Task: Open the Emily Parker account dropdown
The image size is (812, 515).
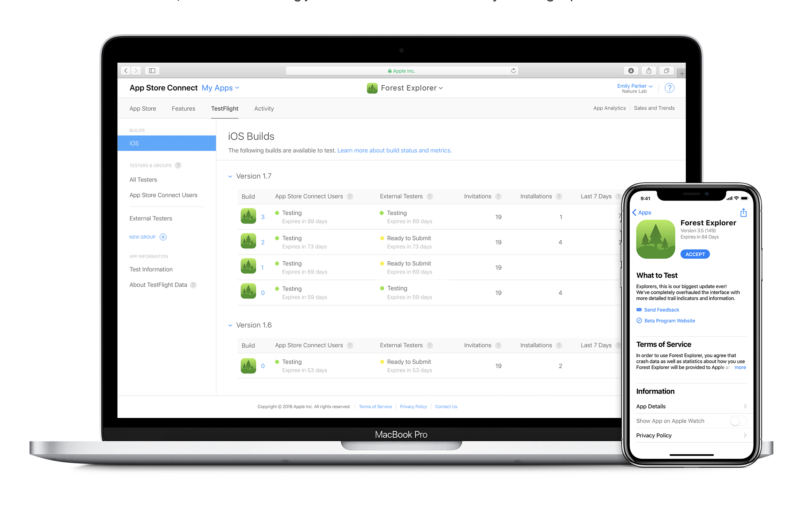Action: [x=635, y=86]
